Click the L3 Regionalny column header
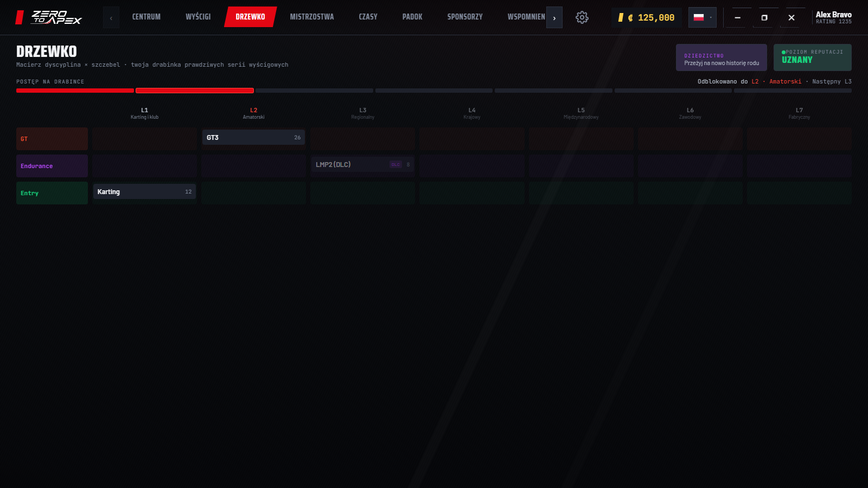868x488 pixels. [x=362, y=113]
